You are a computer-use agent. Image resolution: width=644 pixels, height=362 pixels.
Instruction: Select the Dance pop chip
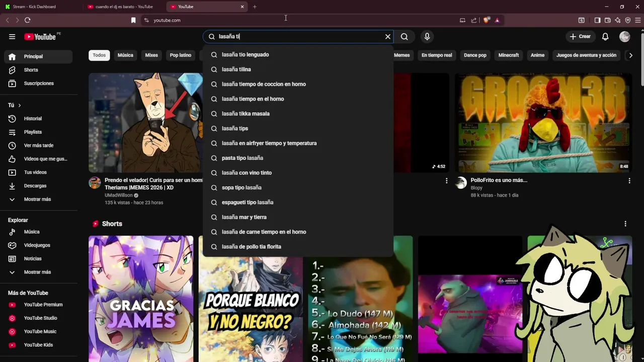click(475, 55)
